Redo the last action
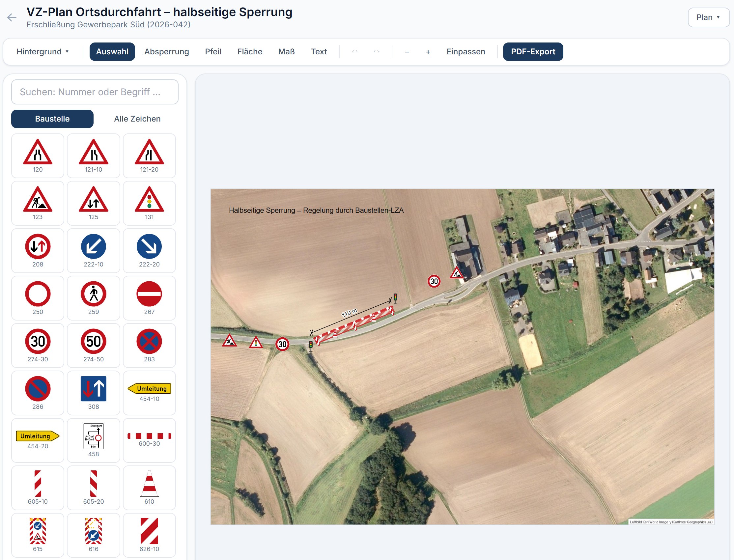Screen dimensions: 734x560 pos(377,52)
